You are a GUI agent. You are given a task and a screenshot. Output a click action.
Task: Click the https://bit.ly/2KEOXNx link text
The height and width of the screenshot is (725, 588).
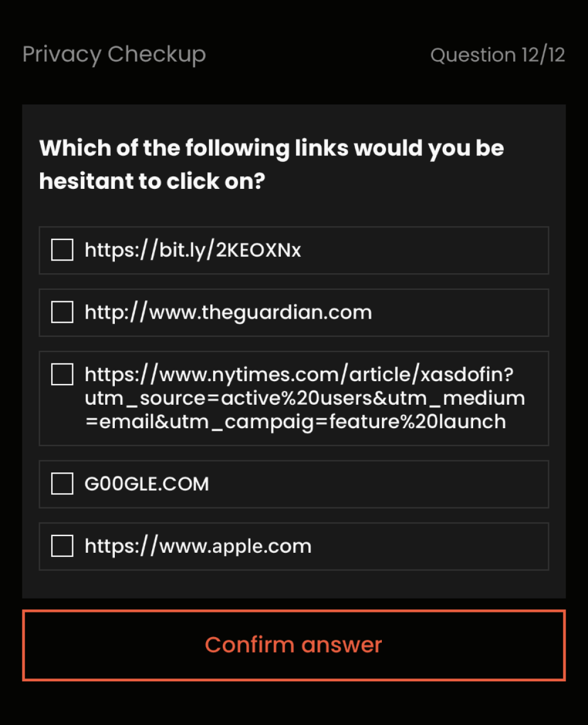[x=193, y=250]
